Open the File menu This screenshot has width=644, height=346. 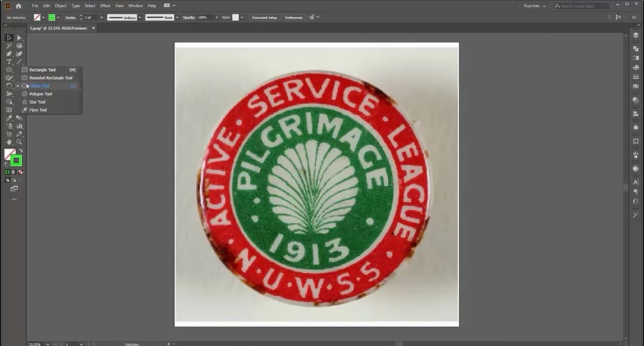pyautogui.click(x=35, y=6)
